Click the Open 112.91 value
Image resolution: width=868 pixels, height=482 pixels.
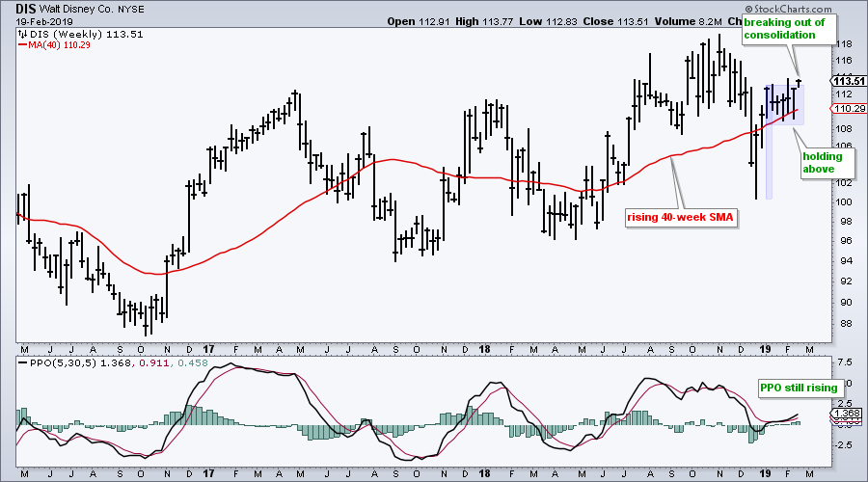[x=418, y=21]
